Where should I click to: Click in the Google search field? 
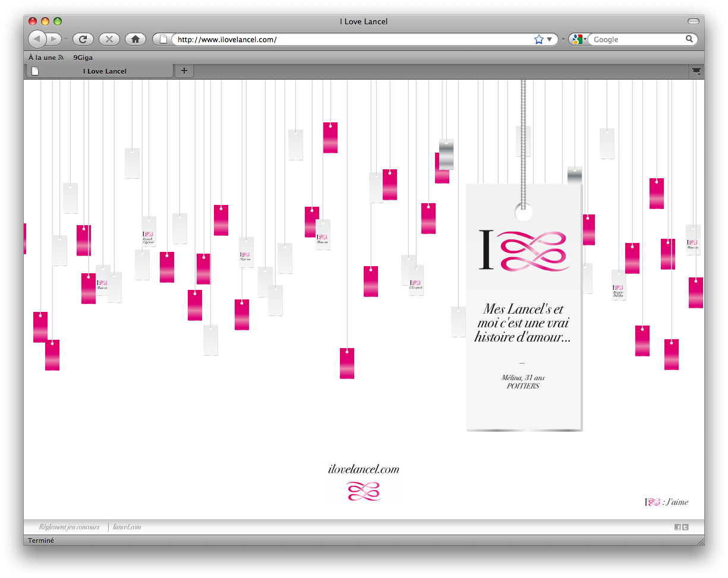[x=636, y=39]
